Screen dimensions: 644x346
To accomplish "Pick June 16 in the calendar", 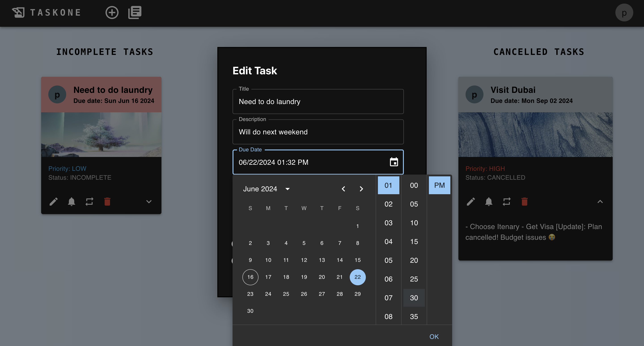I will [250, 277].
